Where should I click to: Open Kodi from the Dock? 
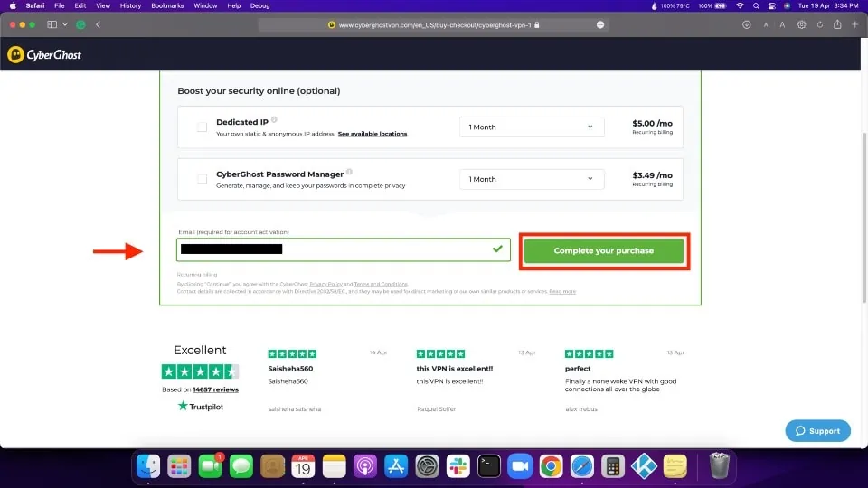[x=645, y=466]
